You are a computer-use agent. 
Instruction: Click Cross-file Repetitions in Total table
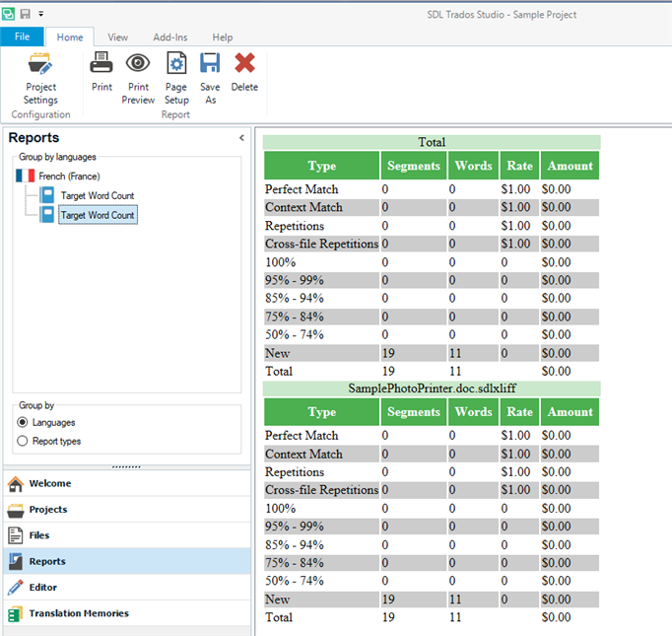[322, 244]
